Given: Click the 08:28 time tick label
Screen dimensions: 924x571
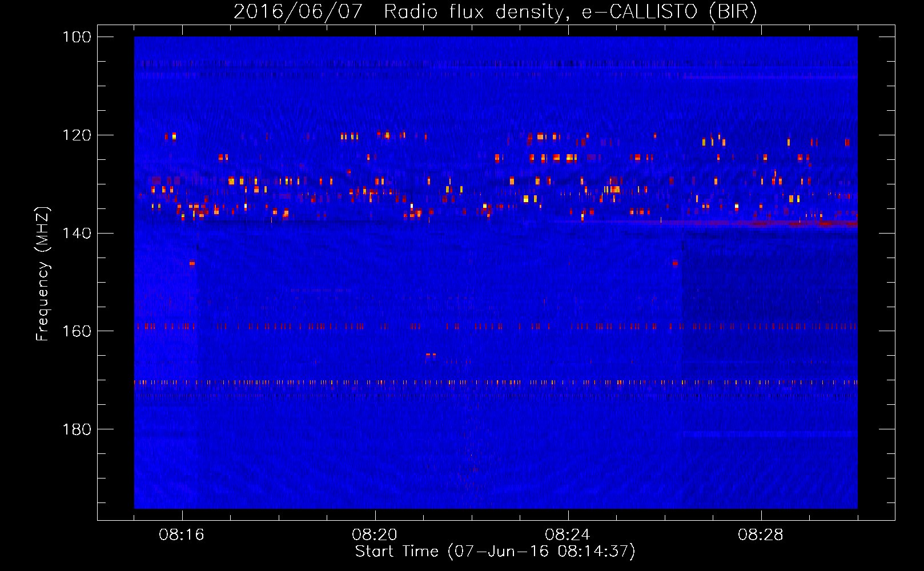Looking at the screenshot, I should 761,535.
